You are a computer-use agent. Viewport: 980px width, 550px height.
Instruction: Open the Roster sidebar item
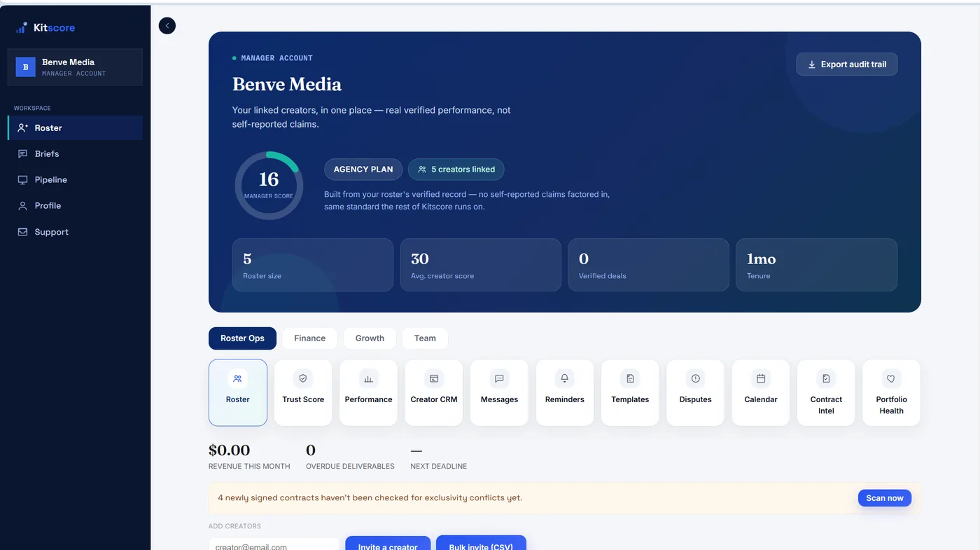click(x=75, y=128)
